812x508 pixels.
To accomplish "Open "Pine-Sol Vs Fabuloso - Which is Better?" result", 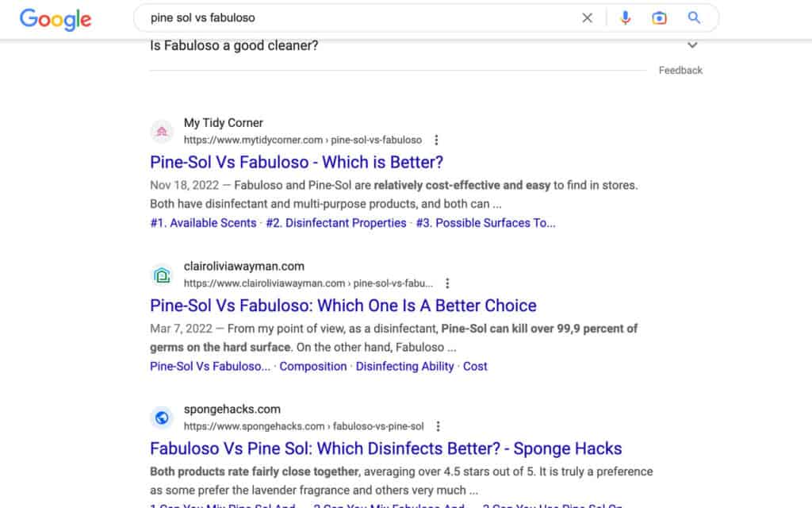I will click(296, 163).
